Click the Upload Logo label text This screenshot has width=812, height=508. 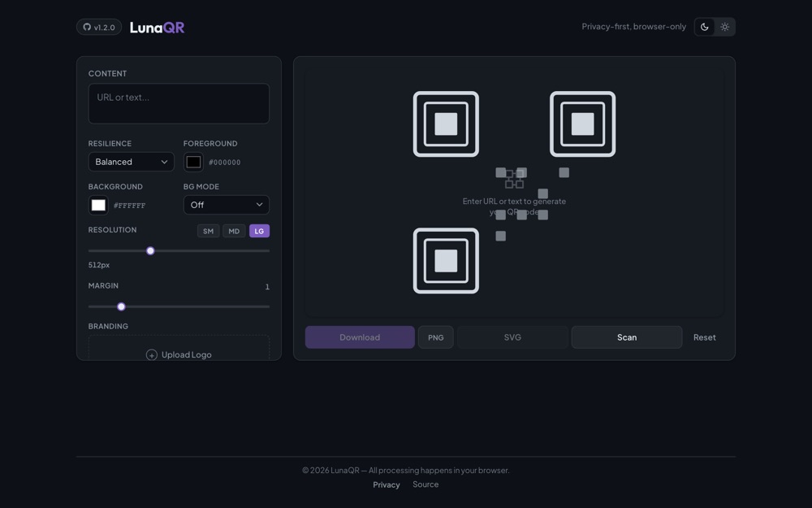[x=187, y=354]
